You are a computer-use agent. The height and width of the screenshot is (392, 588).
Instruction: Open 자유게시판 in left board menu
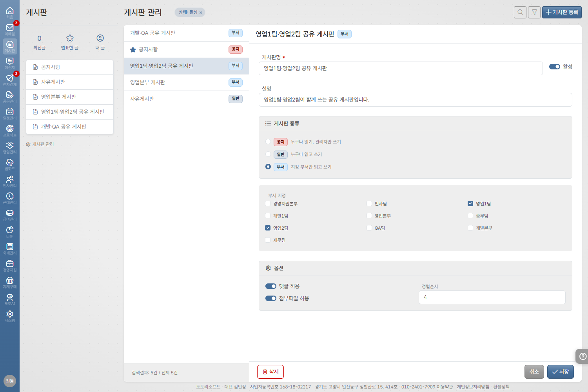coord(70,82)
